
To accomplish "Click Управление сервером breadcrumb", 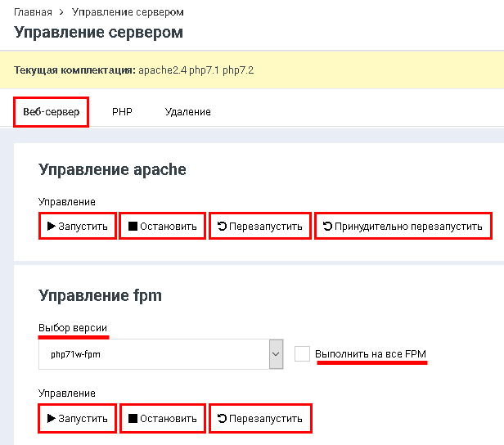I will pyautogui.click(x=128, y=12).
